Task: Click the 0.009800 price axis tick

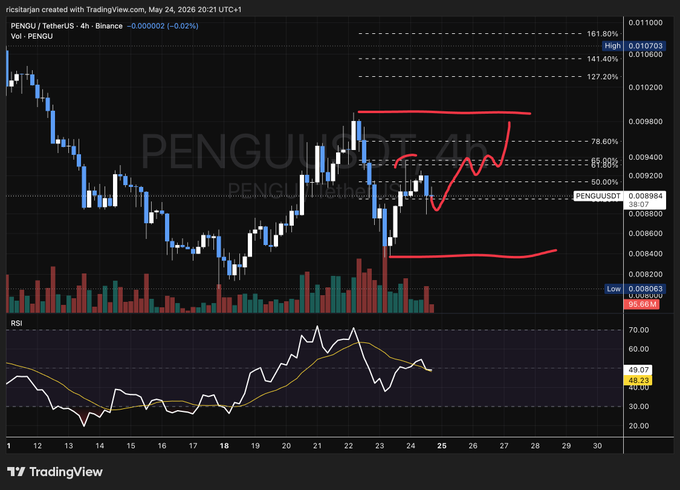Action: pyautogui.click(x=645, y=121)
